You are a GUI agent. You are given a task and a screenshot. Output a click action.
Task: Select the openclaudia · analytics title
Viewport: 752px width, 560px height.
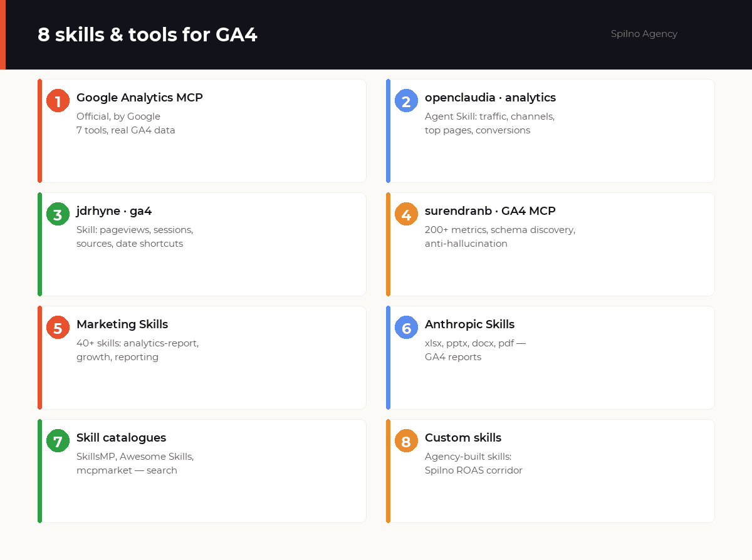point(490,98)
